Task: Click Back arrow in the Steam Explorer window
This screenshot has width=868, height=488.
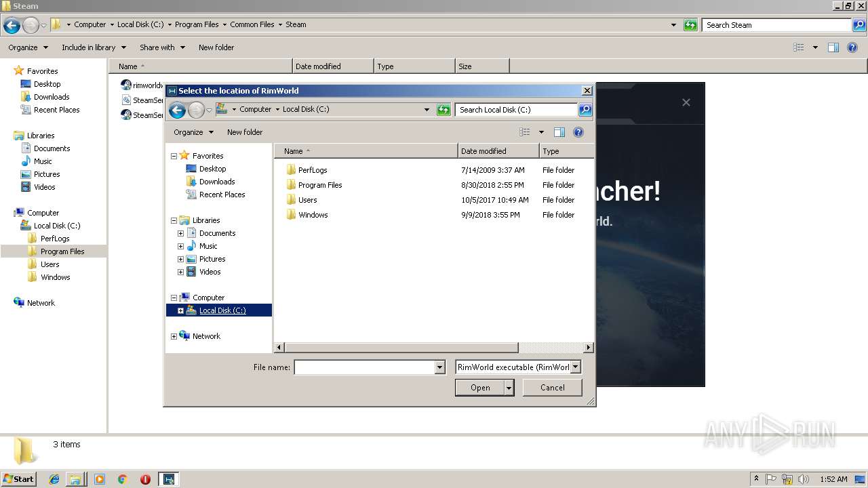Action: click(12, 26)
